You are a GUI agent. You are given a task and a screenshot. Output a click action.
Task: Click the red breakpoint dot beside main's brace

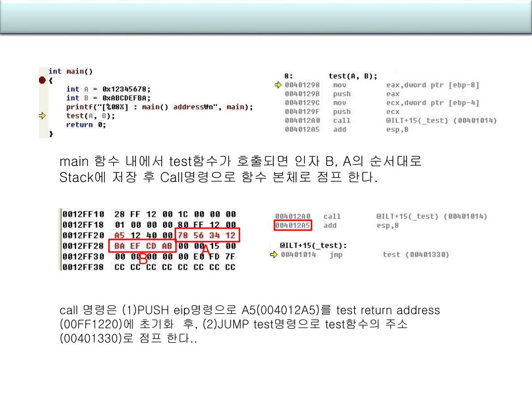pos(42,81)
